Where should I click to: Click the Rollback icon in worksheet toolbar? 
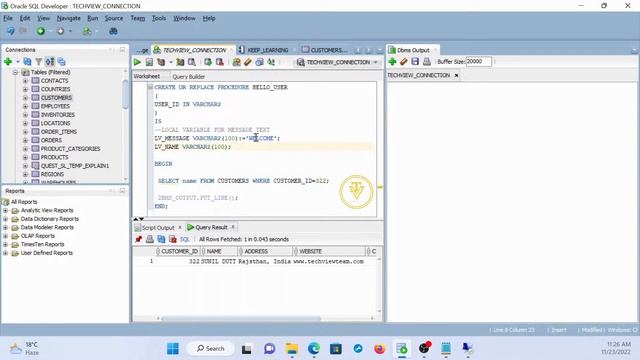[220, 62]
